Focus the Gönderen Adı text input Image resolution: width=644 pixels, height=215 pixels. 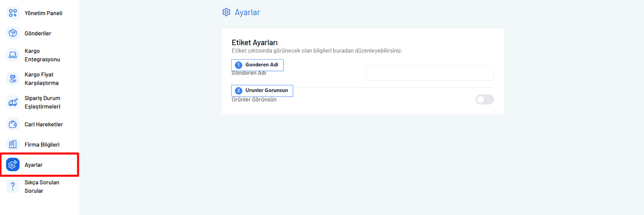(430, 73)
